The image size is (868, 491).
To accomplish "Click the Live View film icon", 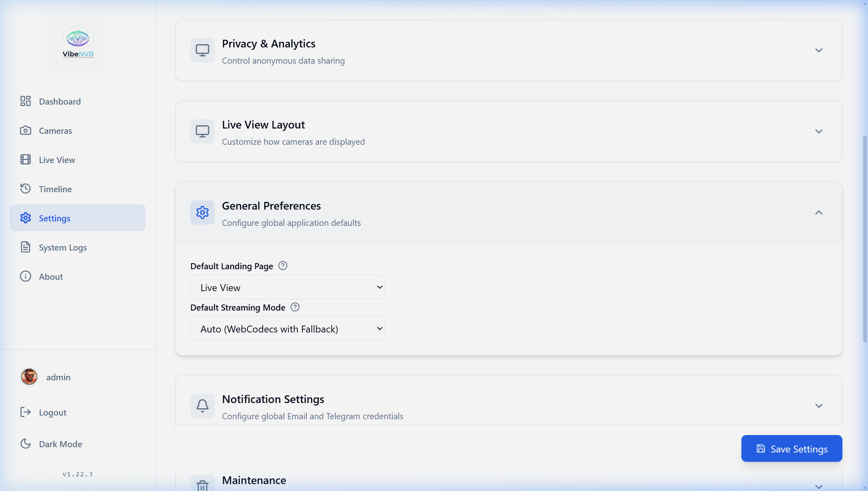I will click(26, 159).
